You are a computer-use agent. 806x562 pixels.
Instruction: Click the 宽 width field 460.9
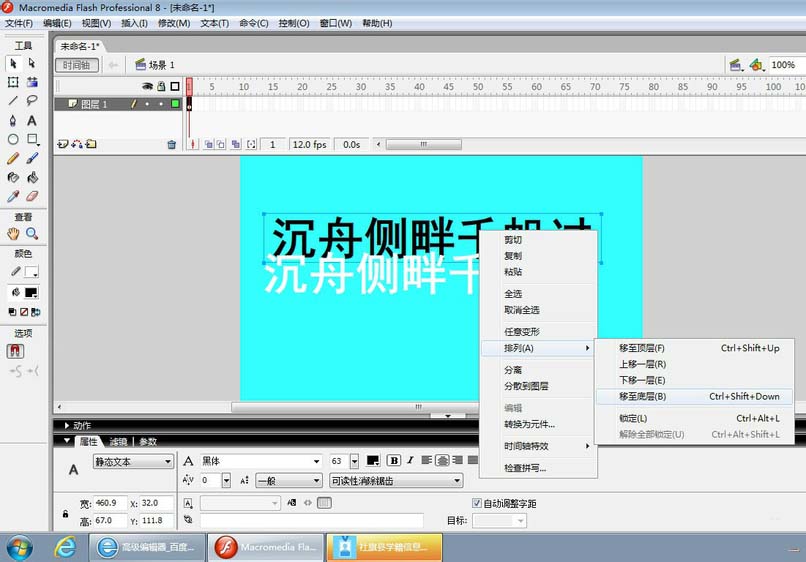click(x=110, y=503)
